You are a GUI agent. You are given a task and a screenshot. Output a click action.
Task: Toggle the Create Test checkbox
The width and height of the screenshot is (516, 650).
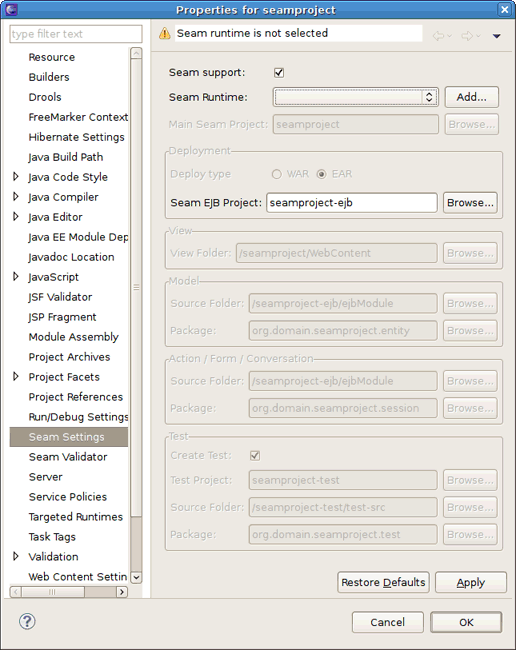[255, 456]
